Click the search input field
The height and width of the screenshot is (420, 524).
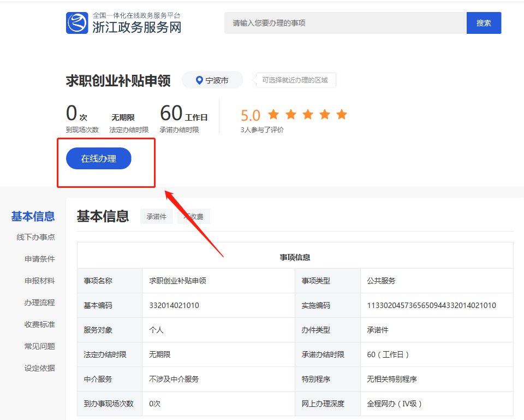345,23
